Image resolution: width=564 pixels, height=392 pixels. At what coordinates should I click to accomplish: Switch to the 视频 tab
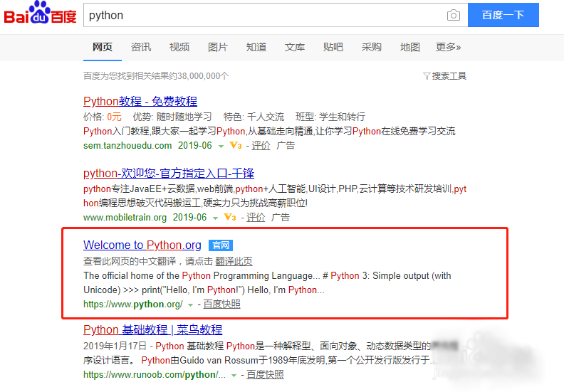(179, 47)
